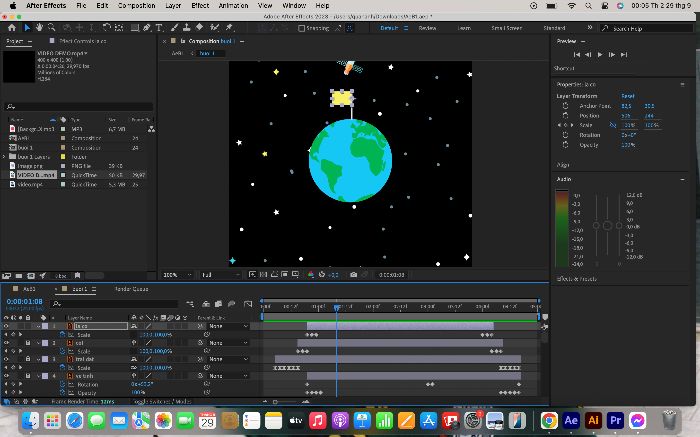Open the Effect menu
700x437 pixels.
(x=200, y=5)
